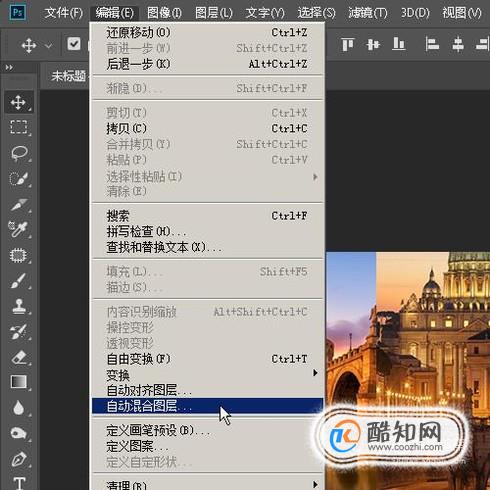Select the Clone Stamp tool

point(18,306)
